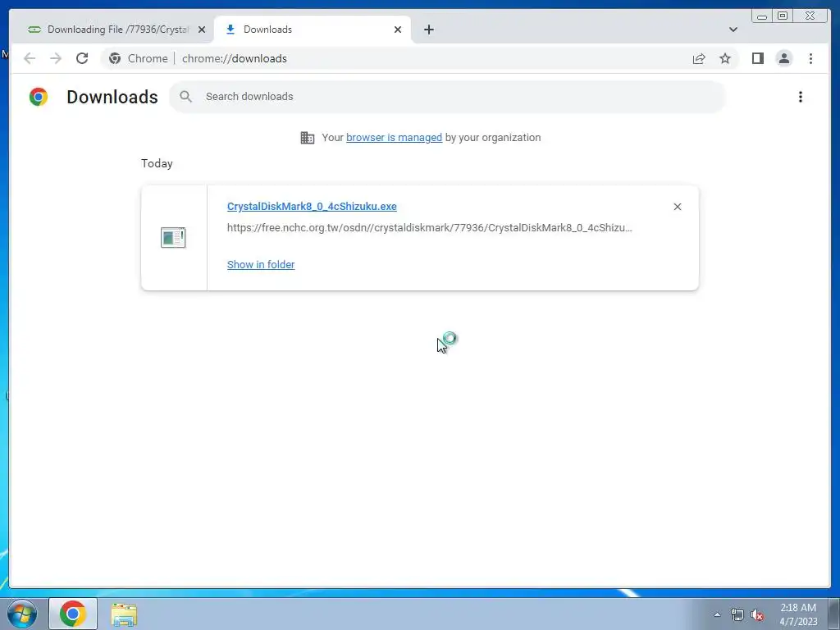Open Windows Explorer from taskbar
The image size is (840, 630).
click(124, 614)
